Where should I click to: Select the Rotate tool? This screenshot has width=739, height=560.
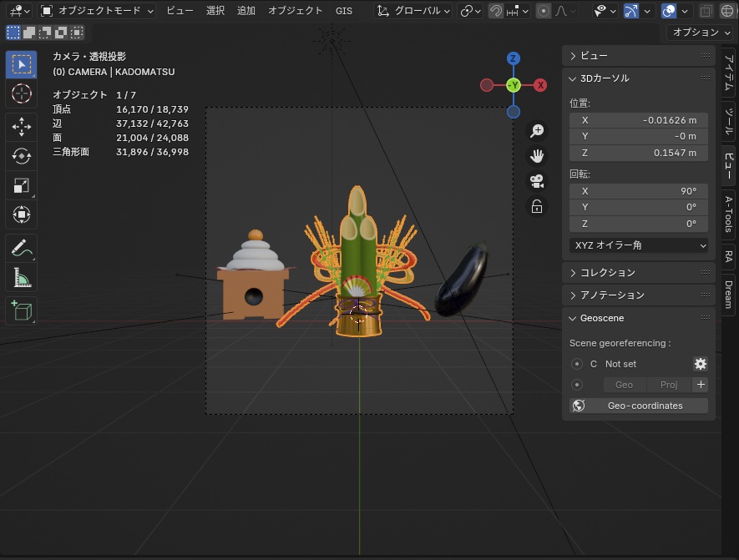[x=21, y=156]
